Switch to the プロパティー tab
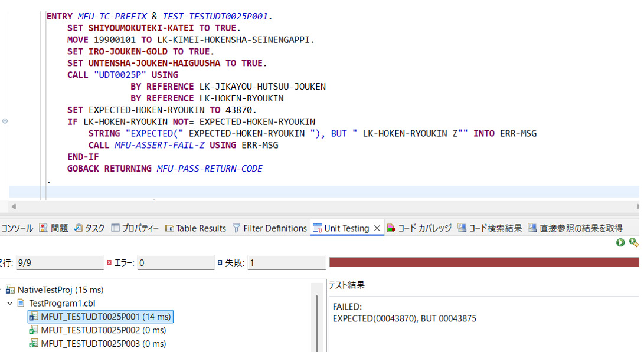The width and height of the screenshot is (644, 352). [x=123, y=228]
